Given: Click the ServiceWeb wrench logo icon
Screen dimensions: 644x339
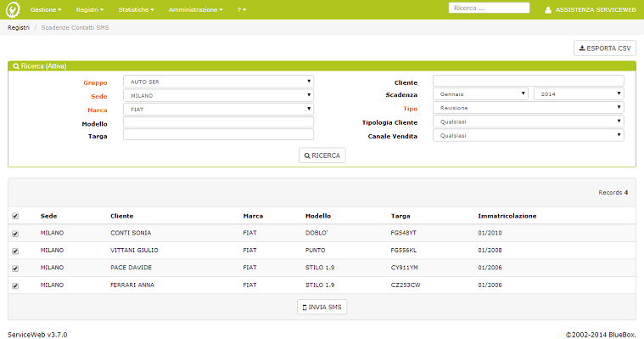Looking at the screenshot, I should [x=13, y=9].
